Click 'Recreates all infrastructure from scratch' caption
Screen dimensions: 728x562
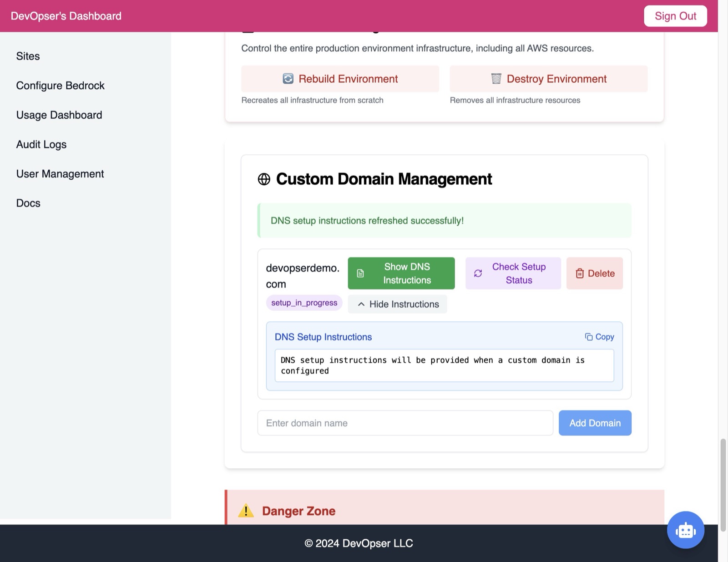[x=313, y=100]
